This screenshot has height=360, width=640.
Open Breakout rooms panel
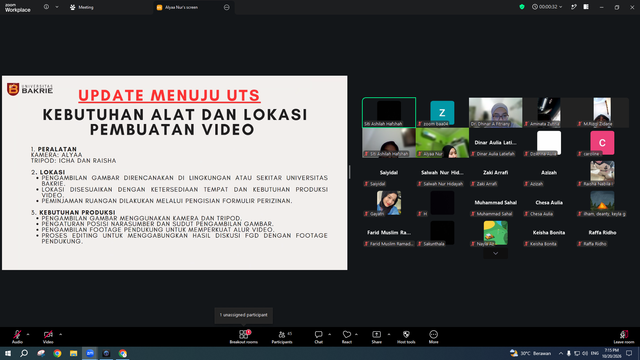tap(244, 337)
